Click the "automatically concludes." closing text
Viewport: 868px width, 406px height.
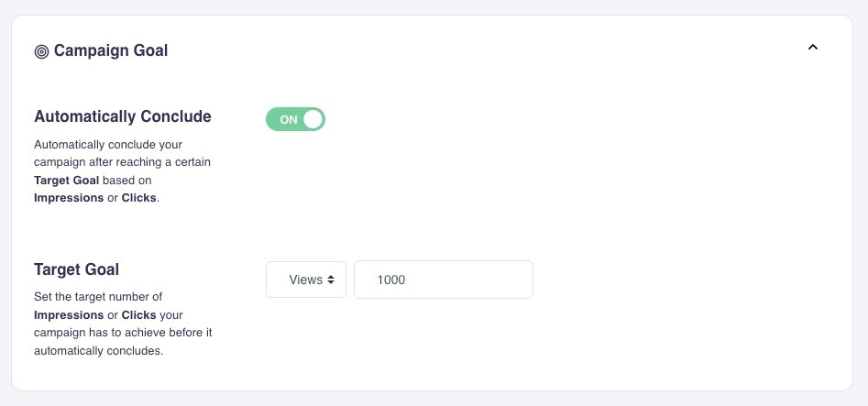click(x=98, y=350)
